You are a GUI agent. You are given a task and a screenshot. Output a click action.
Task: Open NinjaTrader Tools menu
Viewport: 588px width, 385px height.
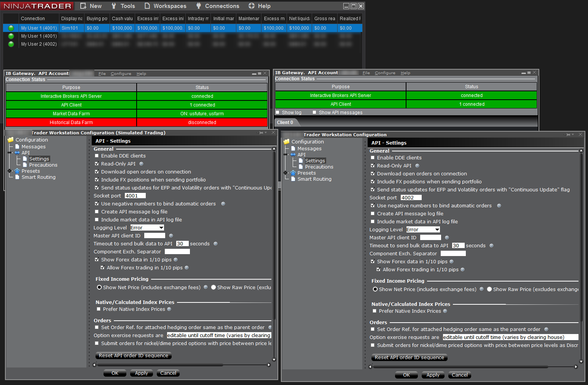click(123, 6)
